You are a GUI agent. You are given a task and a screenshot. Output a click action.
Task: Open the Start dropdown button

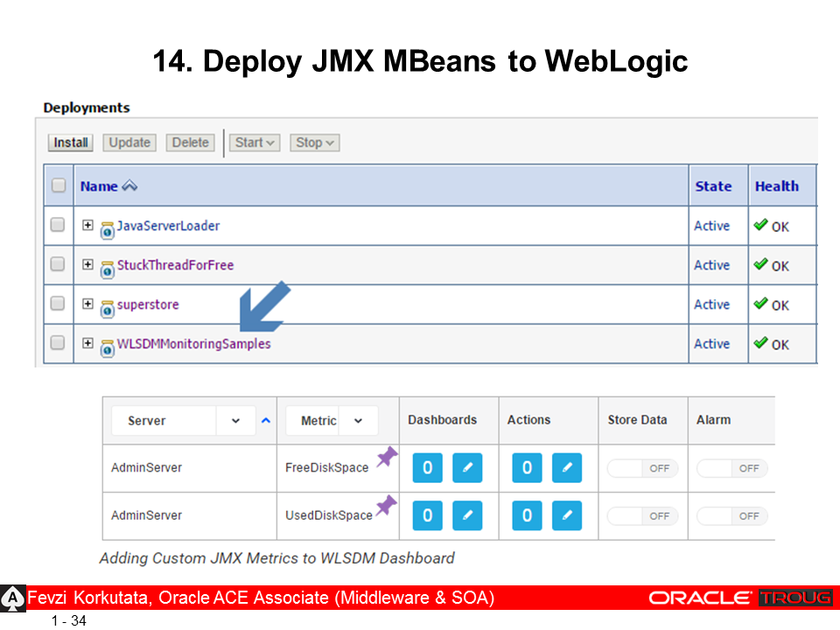(255, 143)
